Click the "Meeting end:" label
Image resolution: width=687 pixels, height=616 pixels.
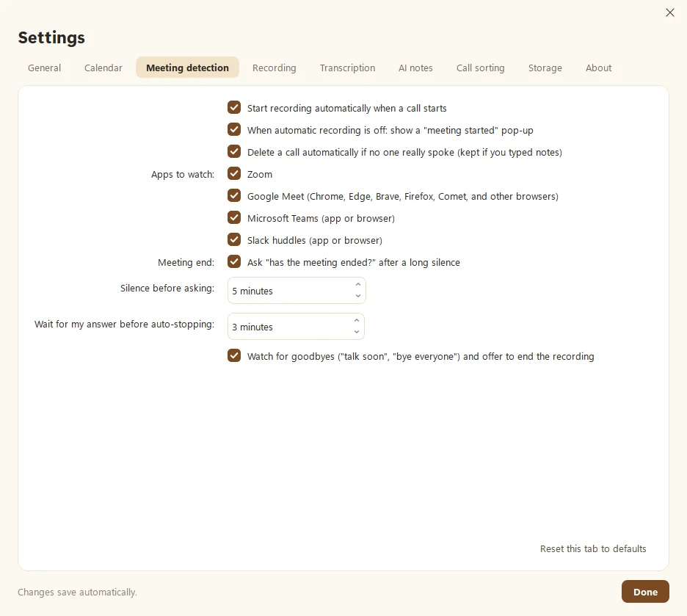[x=186, y=262]
